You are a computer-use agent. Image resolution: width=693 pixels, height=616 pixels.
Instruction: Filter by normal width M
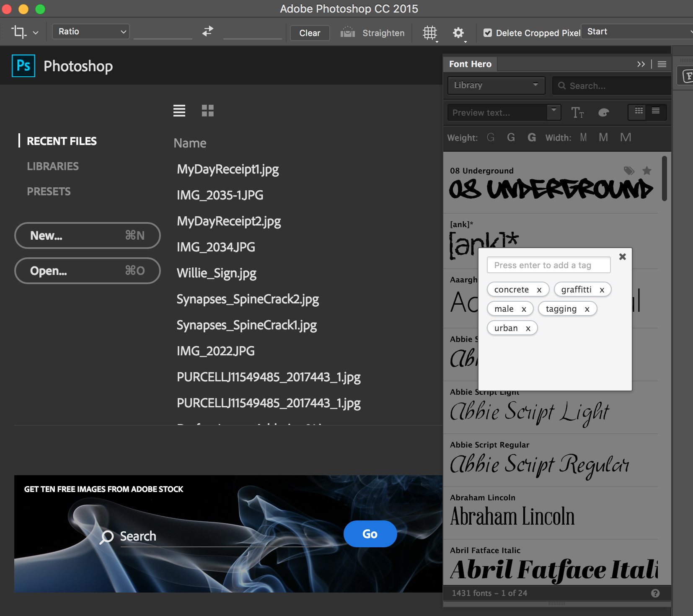pyautogui.click(x=603, y=137)
